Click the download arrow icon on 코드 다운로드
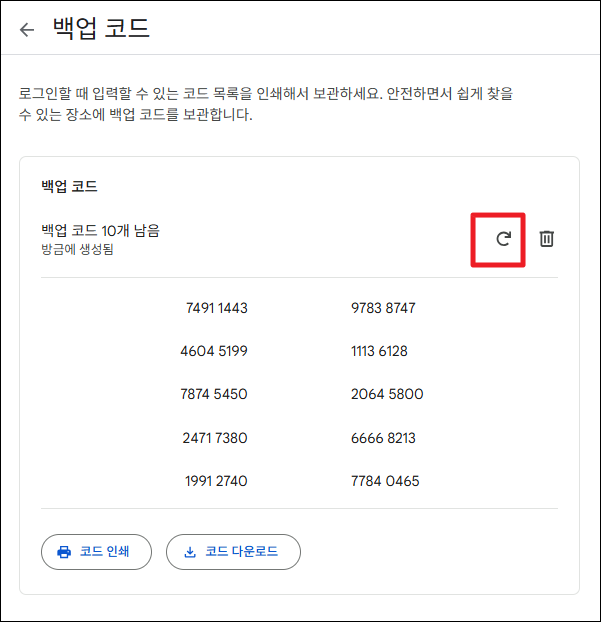 click(190, 551)
